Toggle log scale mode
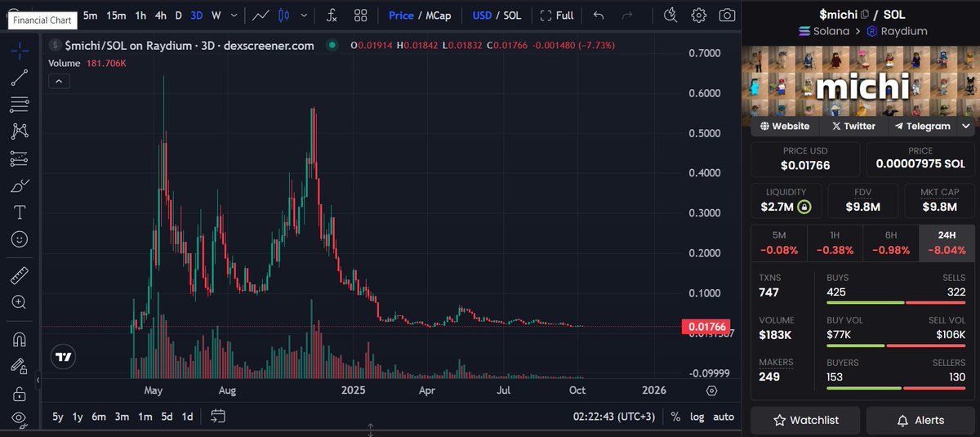Image resolution: width=980 pixels, height=437 pixels. [697, 417]
